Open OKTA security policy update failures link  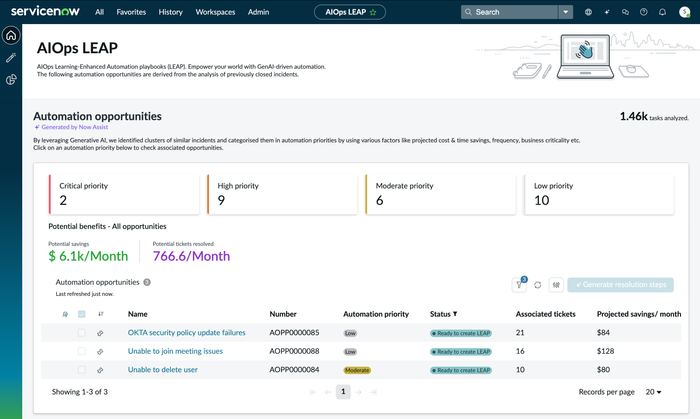tap(186, 332)
